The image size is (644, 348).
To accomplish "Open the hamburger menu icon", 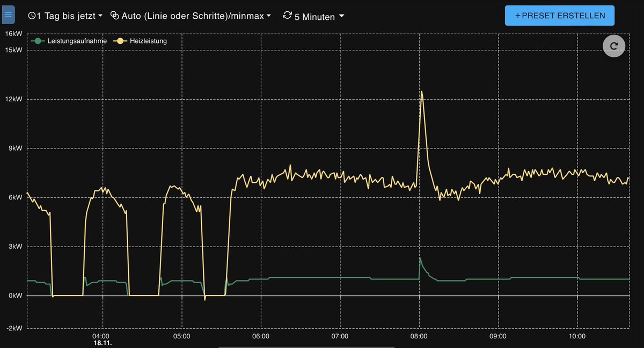I will pos(8,15).
